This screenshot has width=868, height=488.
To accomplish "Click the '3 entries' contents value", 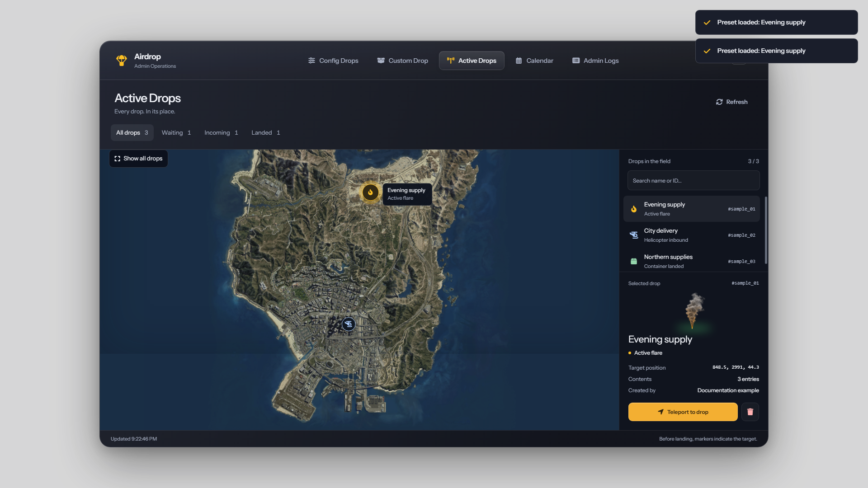I will point(748,379).
